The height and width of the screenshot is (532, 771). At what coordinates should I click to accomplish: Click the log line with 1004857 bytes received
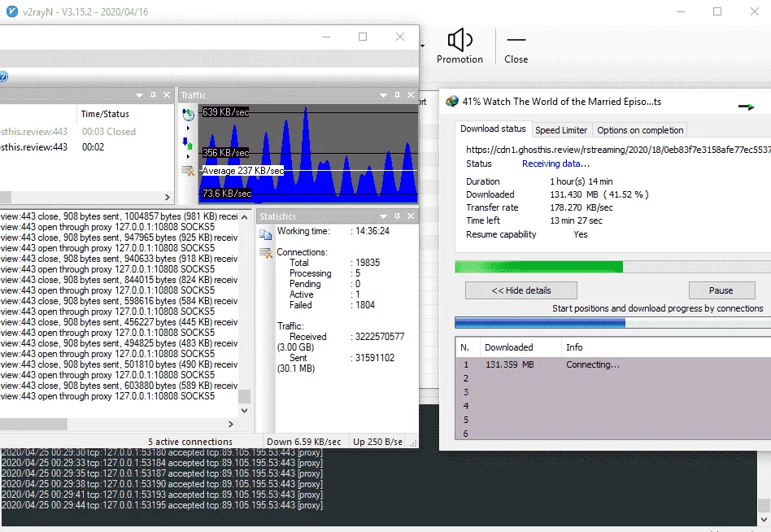(119, 217)
